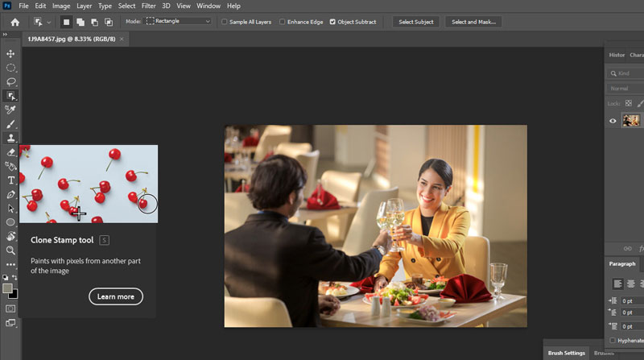
Task: Click the Select Subject button
Action: [416, 22]
